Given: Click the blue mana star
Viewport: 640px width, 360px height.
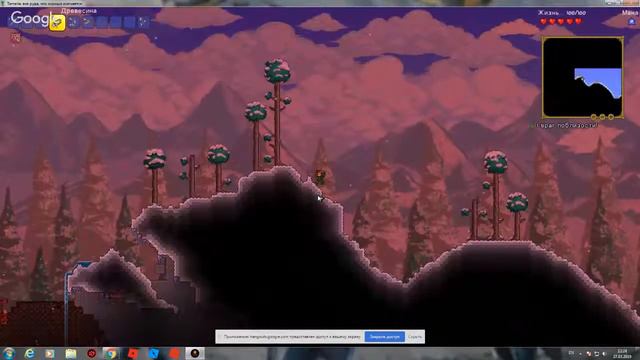Looking at the screenshot, I should tap(632, 22).
